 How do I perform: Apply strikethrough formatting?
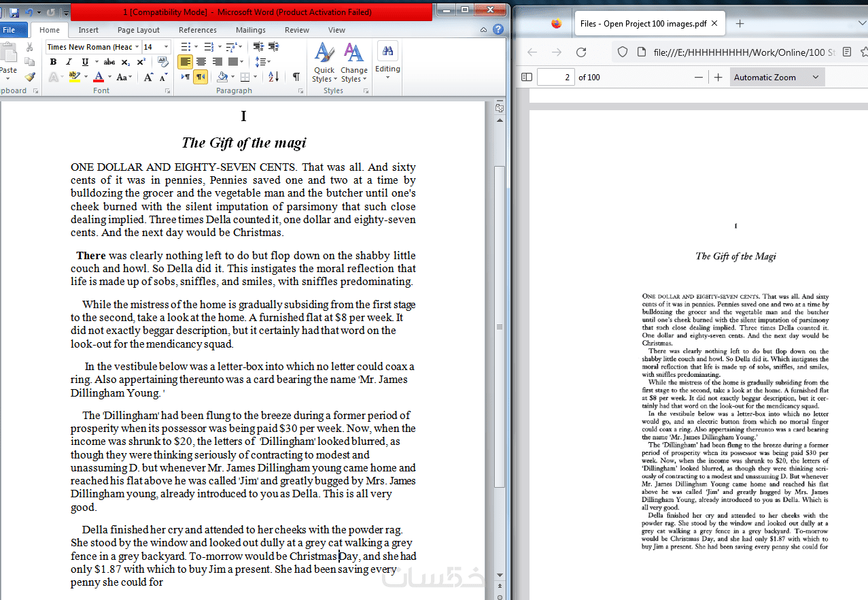coord(109,62)
